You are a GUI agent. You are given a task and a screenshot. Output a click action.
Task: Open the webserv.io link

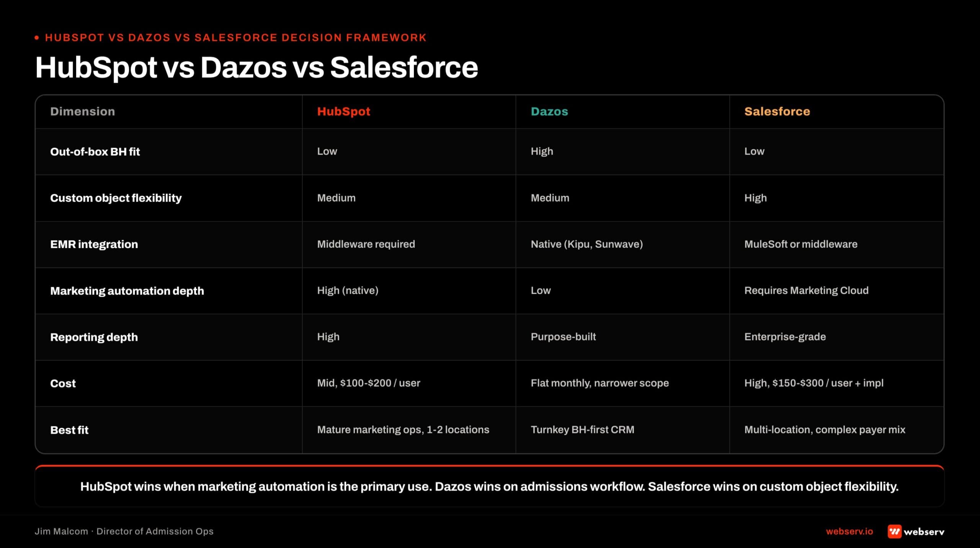point(849,532)
